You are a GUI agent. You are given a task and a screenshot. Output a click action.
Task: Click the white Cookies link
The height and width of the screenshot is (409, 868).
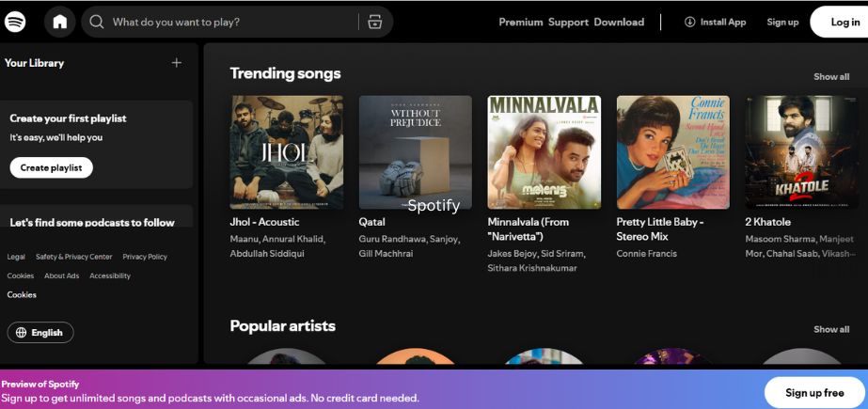(x=22, y=295)
